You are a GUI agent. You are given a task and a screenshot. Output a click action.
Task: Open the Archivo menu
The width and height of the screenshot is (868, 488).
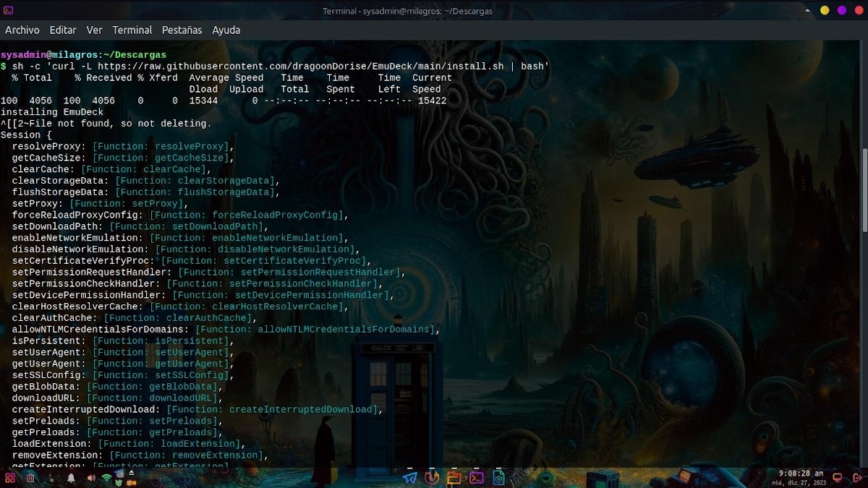[22, 30]
